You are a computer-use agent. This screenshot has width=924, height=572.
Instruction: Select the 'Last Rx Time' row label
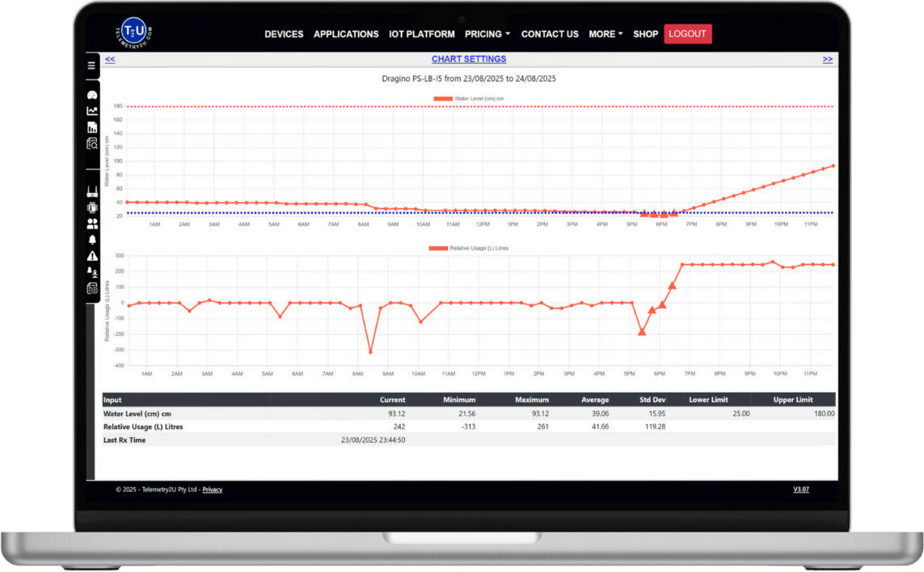[x=124, y=440]
